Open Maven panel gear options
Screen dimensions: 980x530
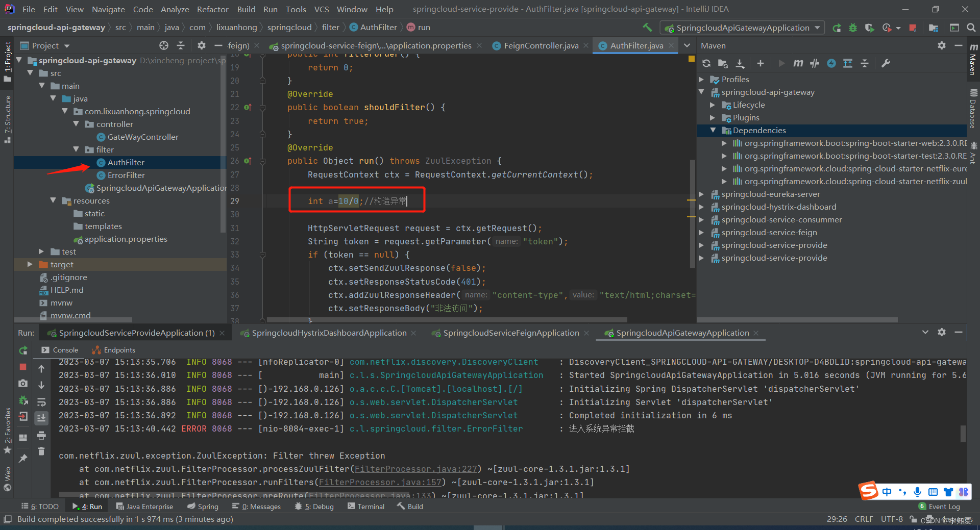tap(942, 45)
